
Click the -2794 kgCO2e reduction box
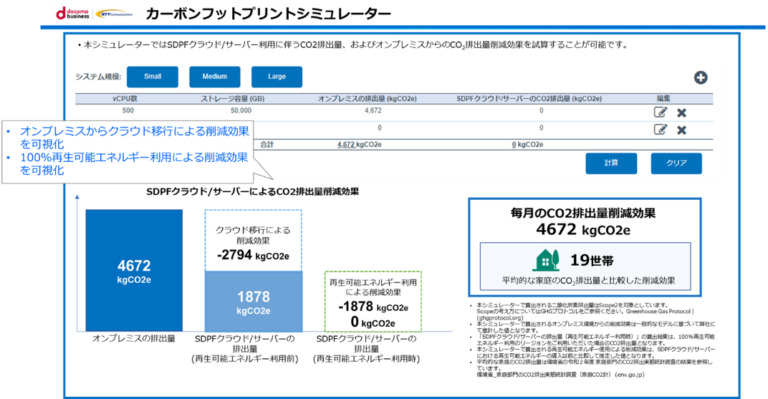point(253,240)
